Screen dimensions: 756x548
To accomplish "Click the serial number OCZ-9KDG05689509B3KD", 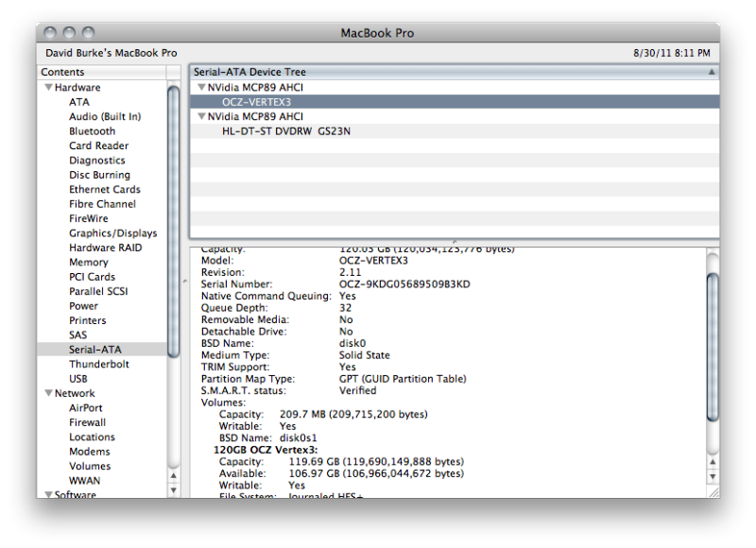I will (x=404, y=283).
